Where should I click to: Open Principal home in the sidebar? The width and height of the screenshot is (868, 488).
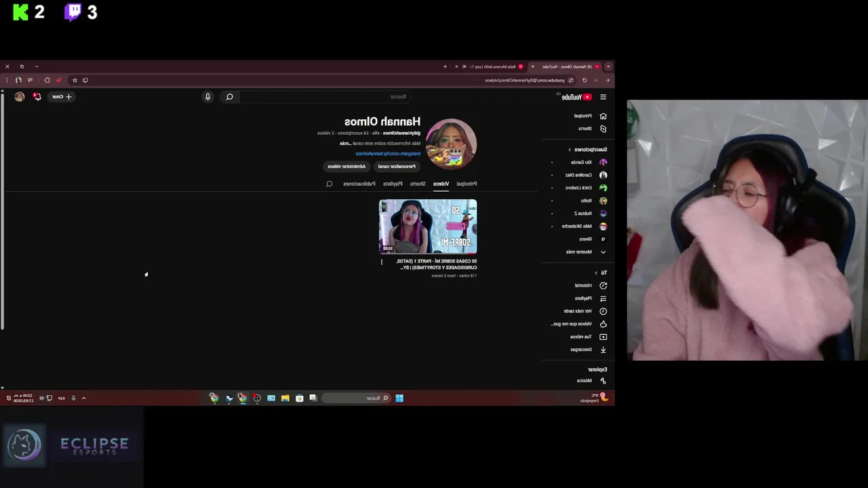[590, 116]
